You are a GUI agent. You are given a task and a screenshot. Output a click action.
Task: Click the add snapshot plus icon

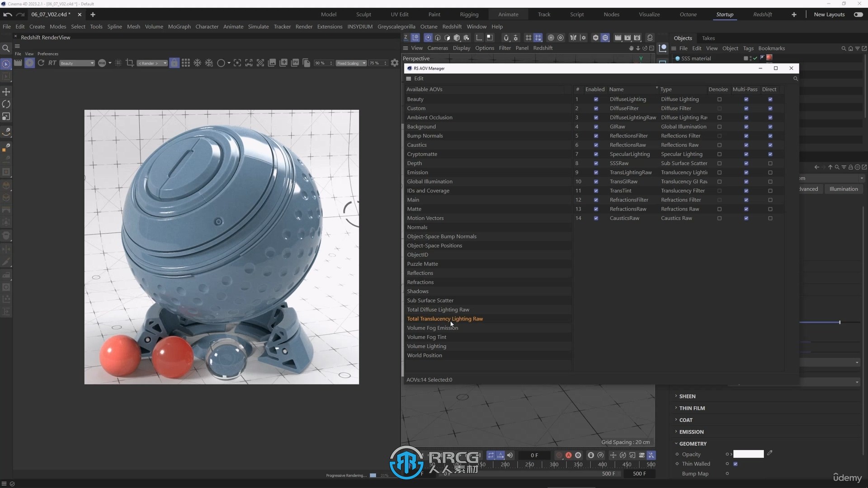pyautogui.click(x=283, y=63)
